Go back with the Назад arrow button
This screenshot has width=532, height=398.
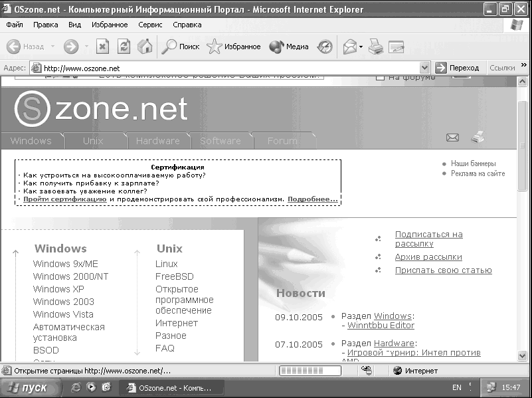(25, 47)
